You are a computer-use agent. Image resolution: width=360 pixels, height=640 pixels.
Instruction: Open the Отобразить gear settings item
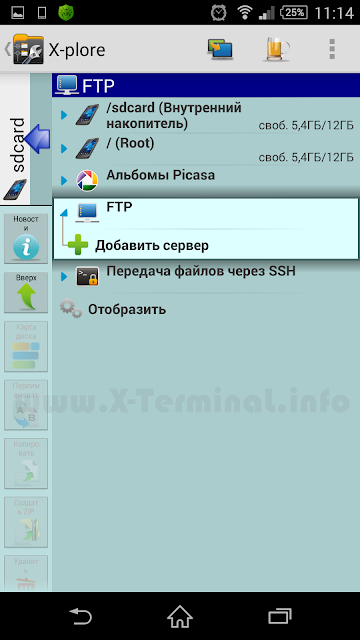(x=113, y=309)
